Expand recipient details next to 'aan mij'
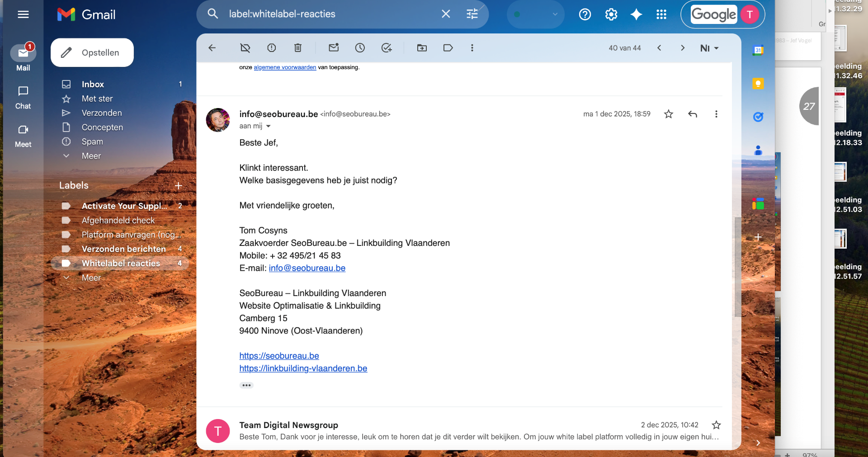Screen dimensions: 868x457 (x=268, y=126)
